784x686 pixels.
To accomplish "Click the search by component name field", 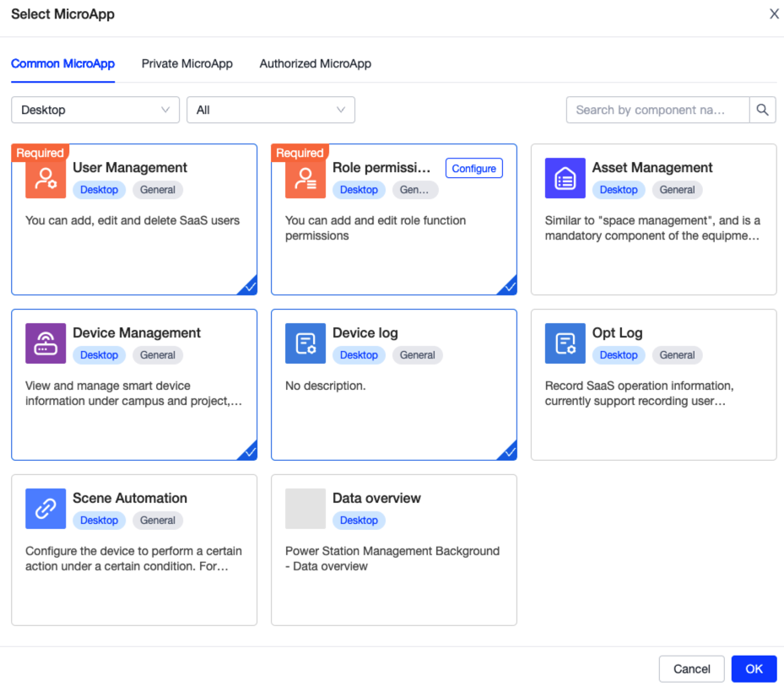I will (657, 110).
